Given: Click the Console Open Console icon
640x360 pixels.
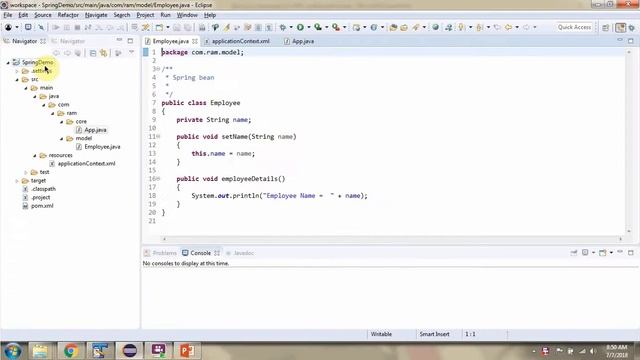Looking at the screenshot, I should (603, 253).
